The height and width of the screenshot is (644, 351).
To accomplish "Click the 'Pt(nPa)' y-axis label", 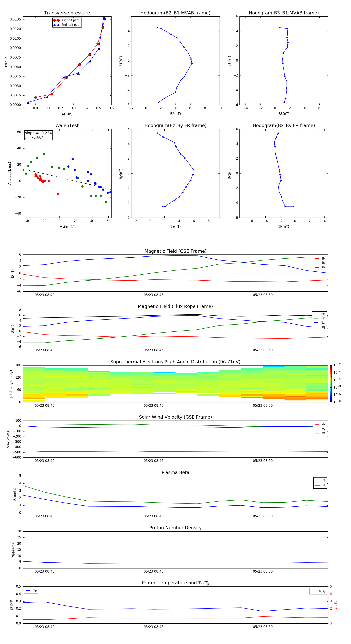I will [x=6, y=61].
